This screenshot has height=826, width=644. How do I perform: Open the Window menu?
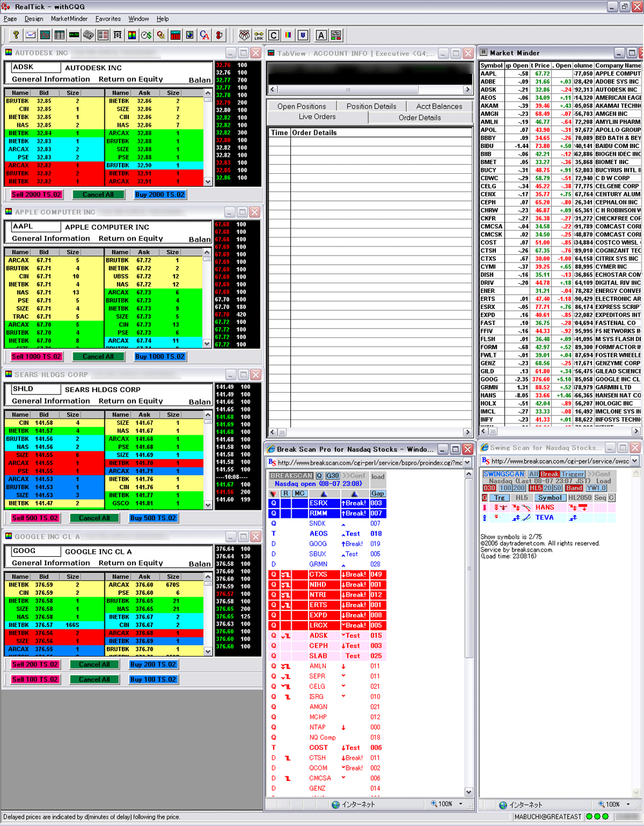click(x=138, y=19)
